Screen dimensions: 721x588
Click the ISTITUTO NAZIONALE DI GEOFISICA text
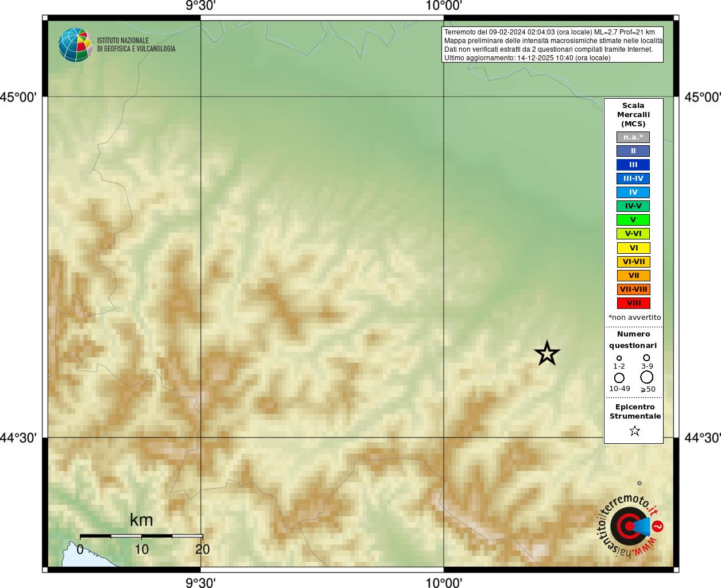coord(136,45)
